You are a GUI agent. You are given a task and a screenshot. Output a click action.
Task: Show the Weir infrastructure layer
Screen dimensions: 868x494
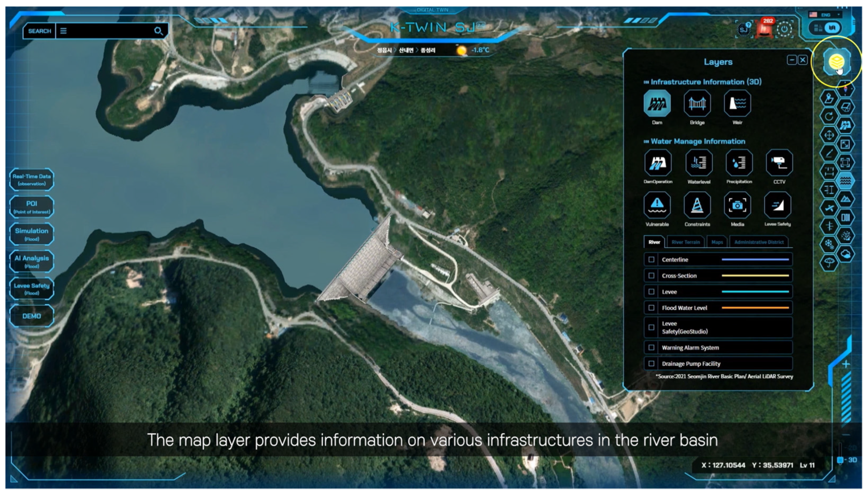[737, 104]
